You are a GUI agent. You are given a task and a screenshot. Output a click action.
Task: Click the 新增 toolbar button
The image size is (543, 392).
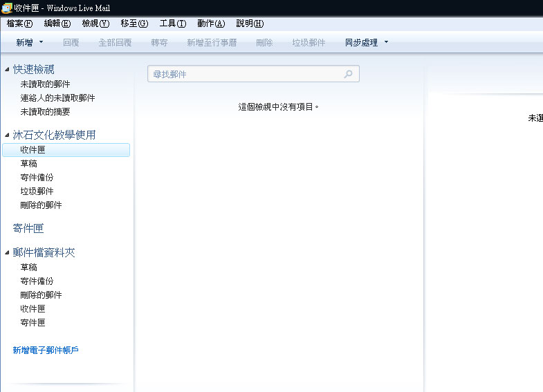point(24,43)
